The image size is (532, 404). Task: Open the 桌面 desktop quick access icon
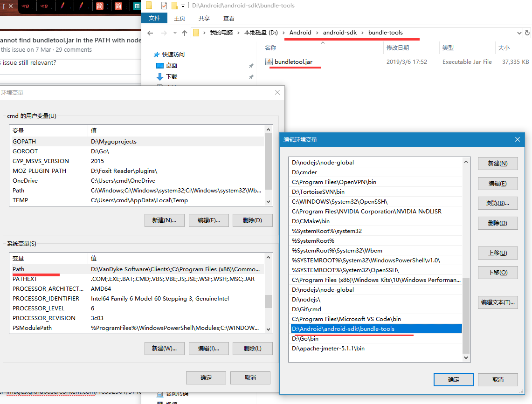pos(160,66)
